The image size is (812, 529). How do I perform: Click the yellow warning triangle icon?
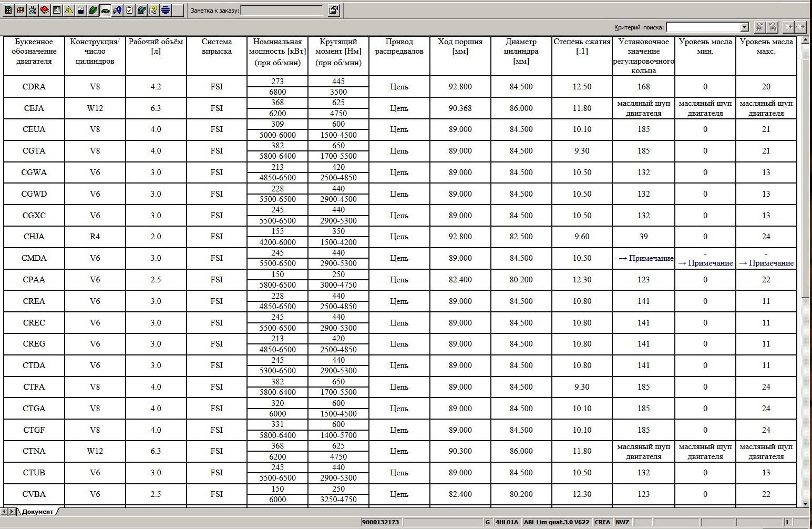click(x=69, y=10)
